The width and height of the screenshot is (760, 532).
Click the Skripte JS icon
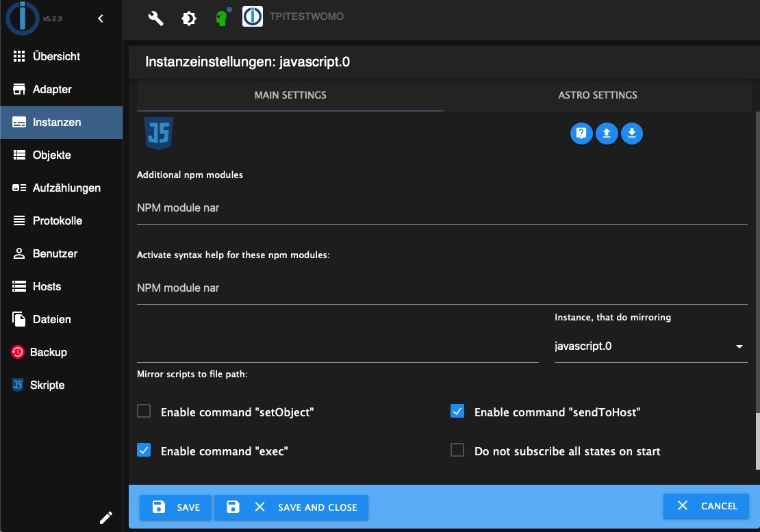coord(17,385)
